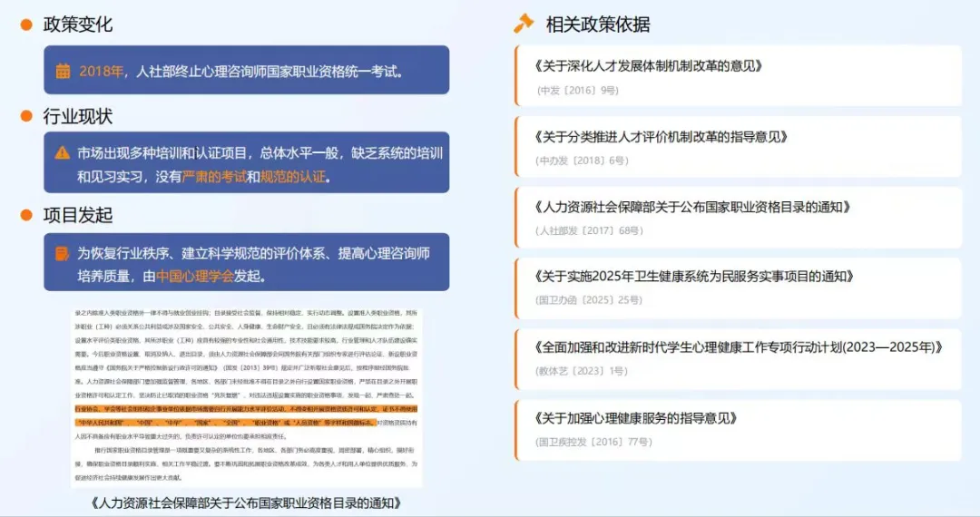Select the 行业现状 heading
This screenshot has height=517, width=980.
[x=78, y=116]
